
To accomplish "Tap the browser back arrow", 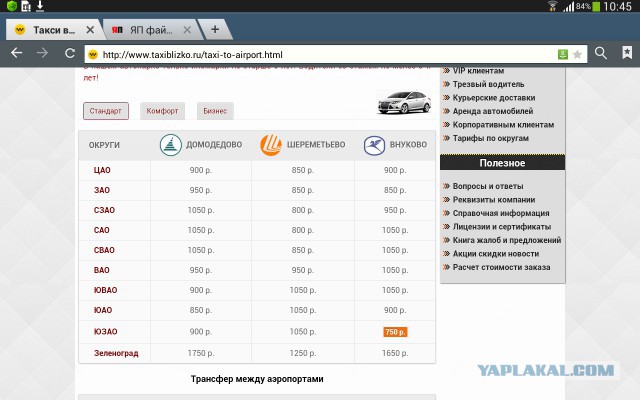I will pos(16,53).
